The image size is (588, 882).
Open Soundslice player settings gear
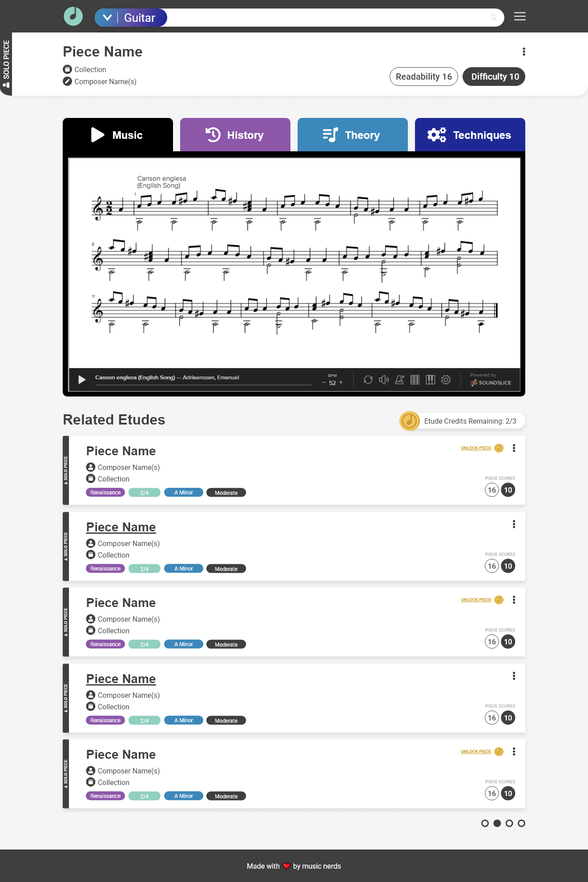446,380
